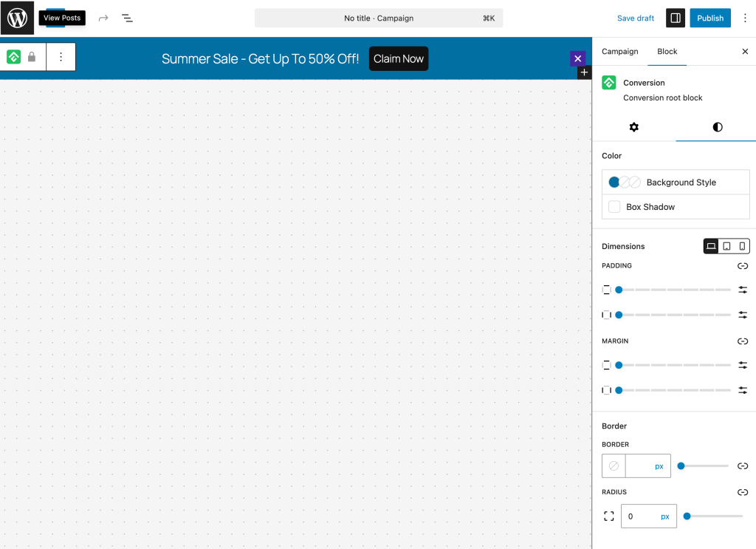
Task: Switch dimensions to mobile device view
Action: (x=742, y=246)
